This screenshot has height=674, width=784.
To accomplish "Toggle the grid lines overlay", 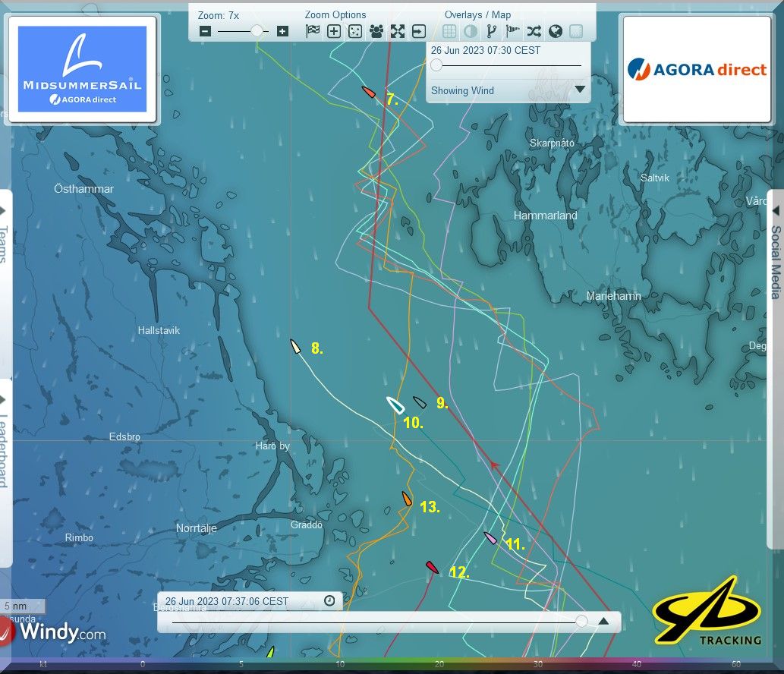I will click(x=449, y=31).
